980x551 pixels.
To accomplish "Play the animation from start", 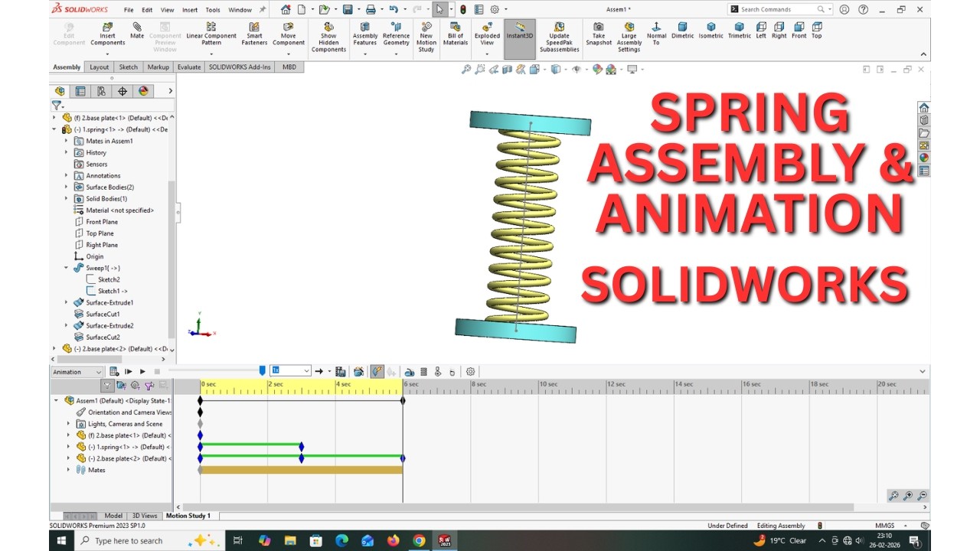I will (129, 371).
